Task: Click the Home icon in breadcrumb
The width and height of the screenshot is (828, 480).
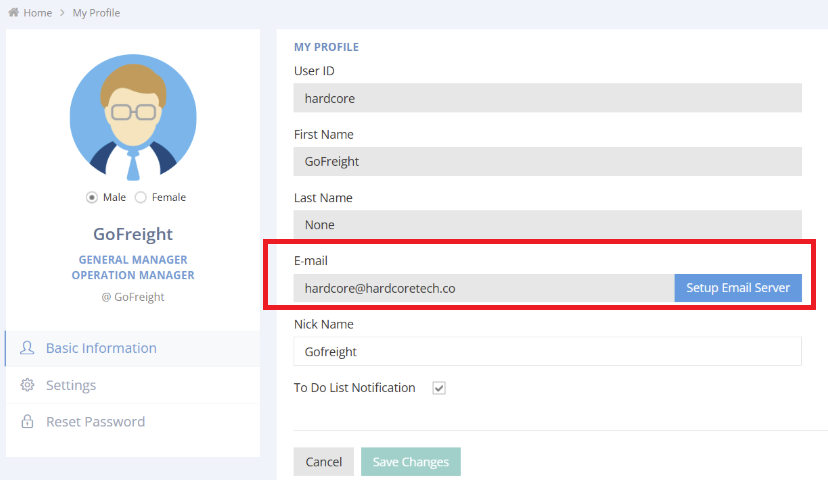Action: click(x=13, y=13)
